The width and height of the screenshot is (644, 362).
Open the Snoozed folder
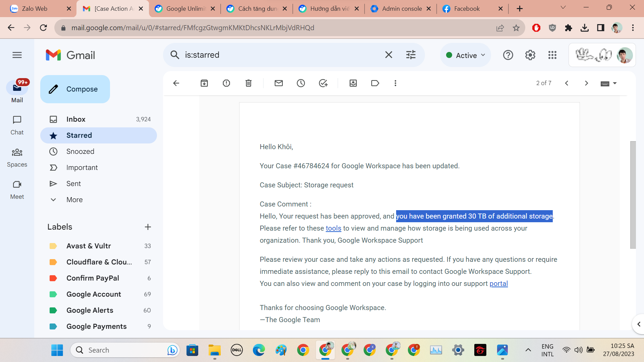(x=99, y=152)
